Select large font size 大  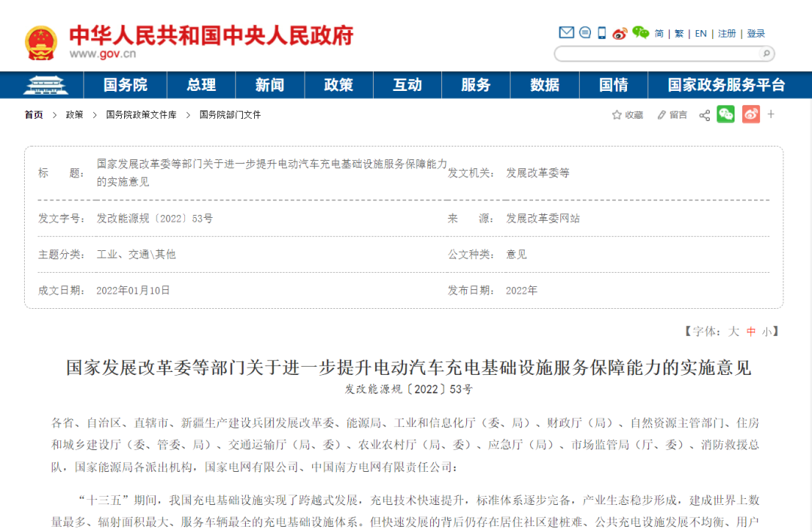tap(734, 331)
